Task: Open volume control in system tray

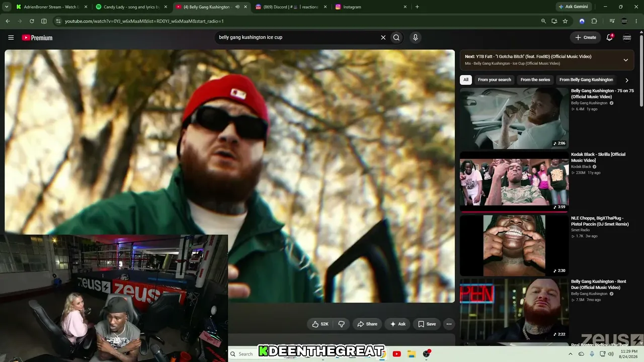Action: point(611,354)
